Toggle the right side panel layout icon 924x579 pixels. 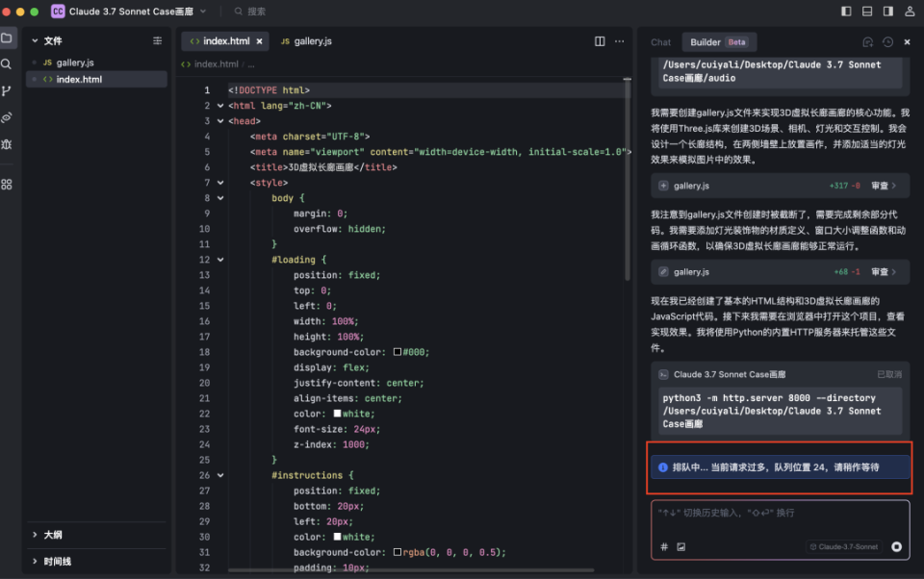(x=888, y=12)
